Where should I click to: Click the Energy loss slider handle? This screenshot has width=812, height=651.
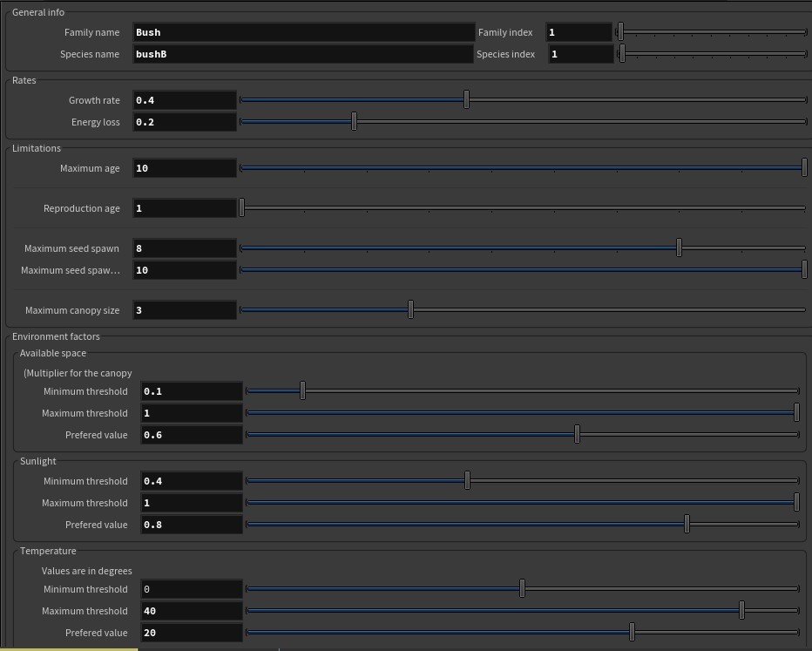355,121
